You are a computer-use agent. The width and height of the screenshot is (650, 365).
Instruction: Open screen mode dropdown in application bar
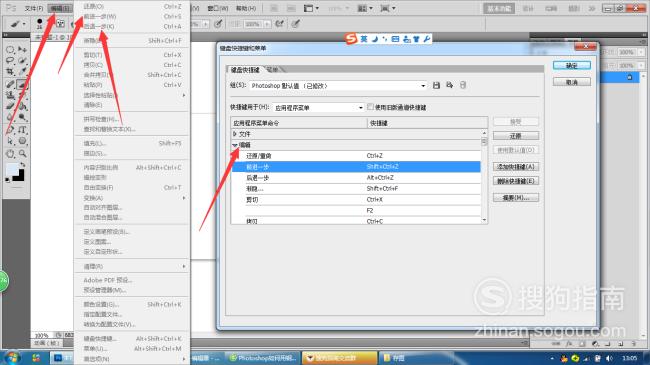point(388,8)
